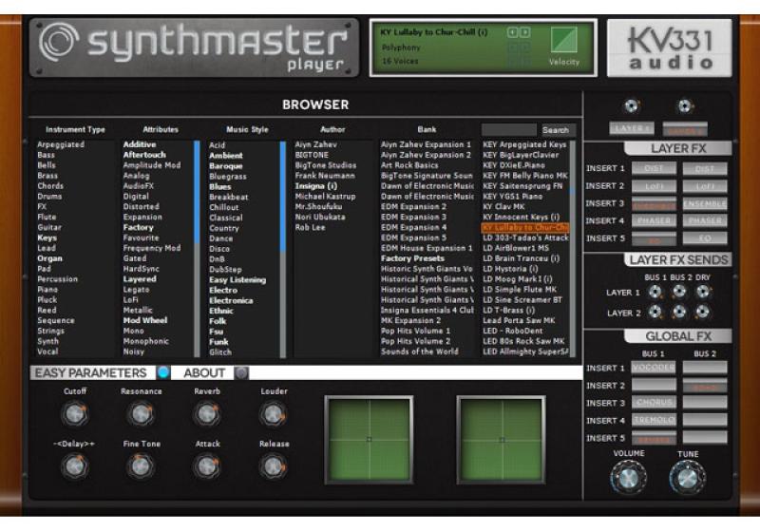Toggle the About panel indicator
760x532 pixels.
241,372
